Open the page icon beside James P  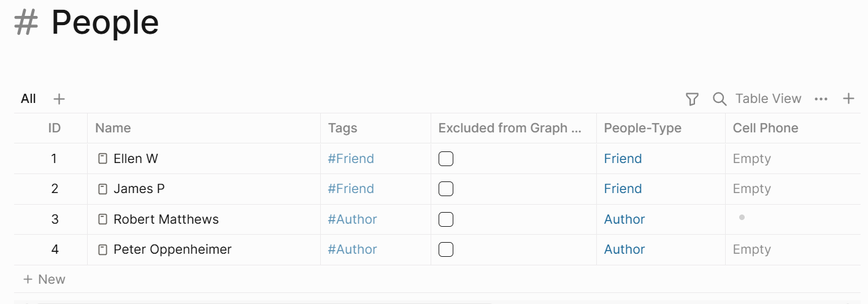click(x=103, y=189)
